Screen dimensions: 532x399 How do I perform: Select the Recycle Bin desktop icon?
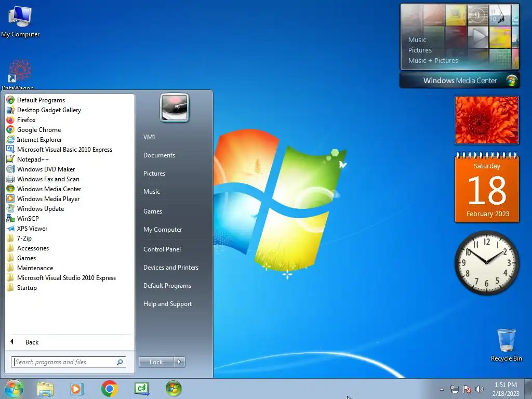[506, 345]
